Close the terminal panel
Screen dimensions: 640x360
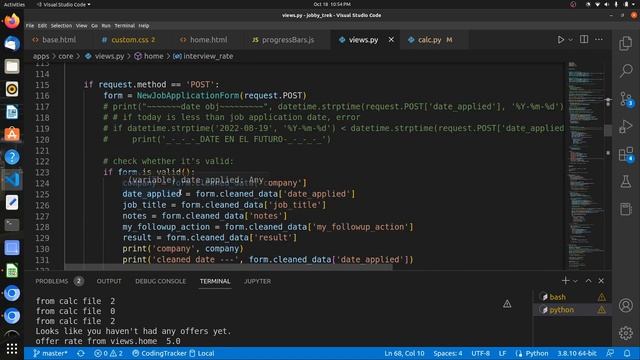[601, 281]
